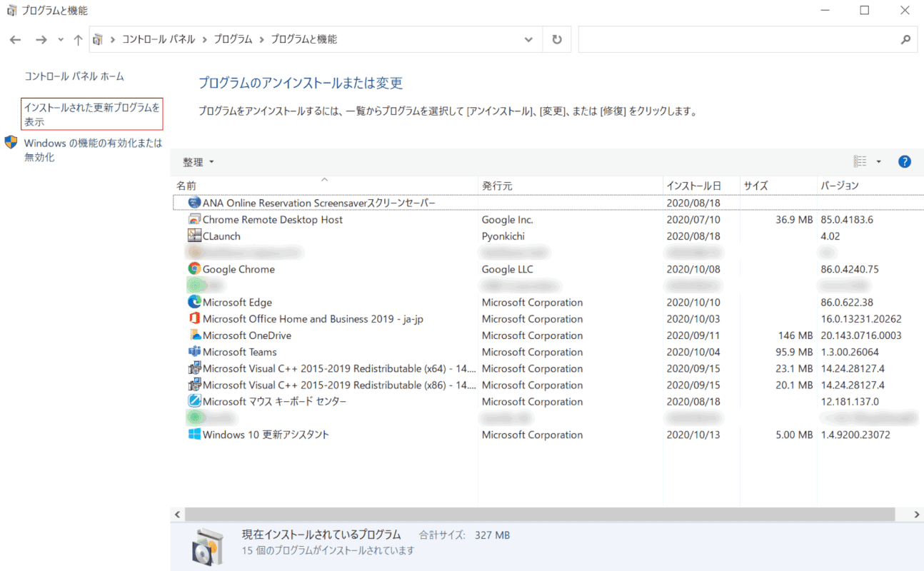Click コントロール パネル in the breadcrumb
Viewport: 924px width, 571px height.
pos(158,40)
